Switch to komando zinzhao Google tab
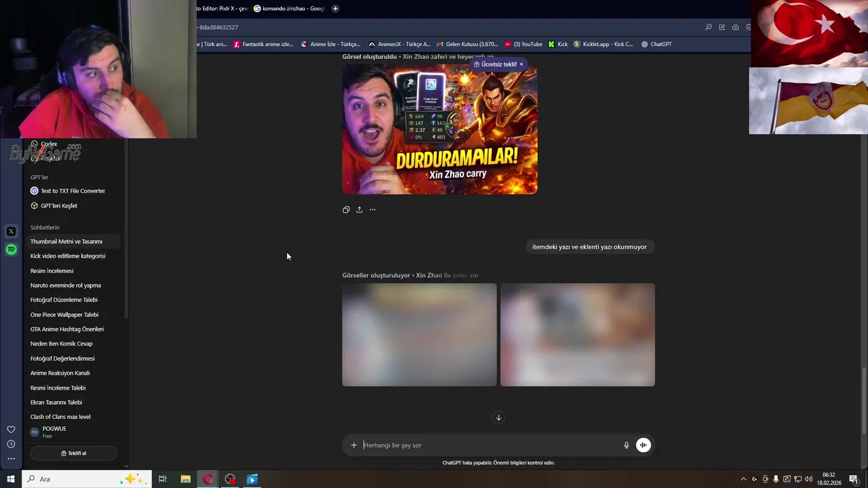This screenshot has height=488, width=868. (x=289, y=9)
